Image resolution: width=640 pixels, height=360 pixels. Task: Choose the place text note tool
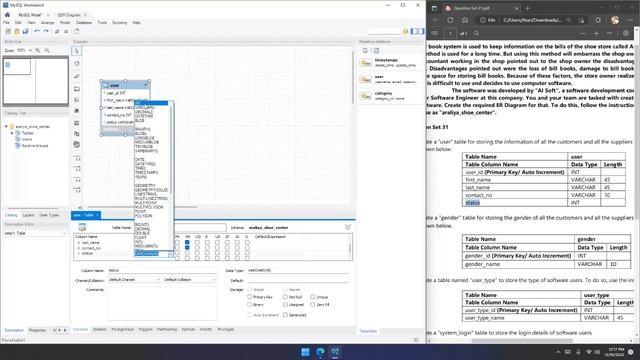(77, 100)
